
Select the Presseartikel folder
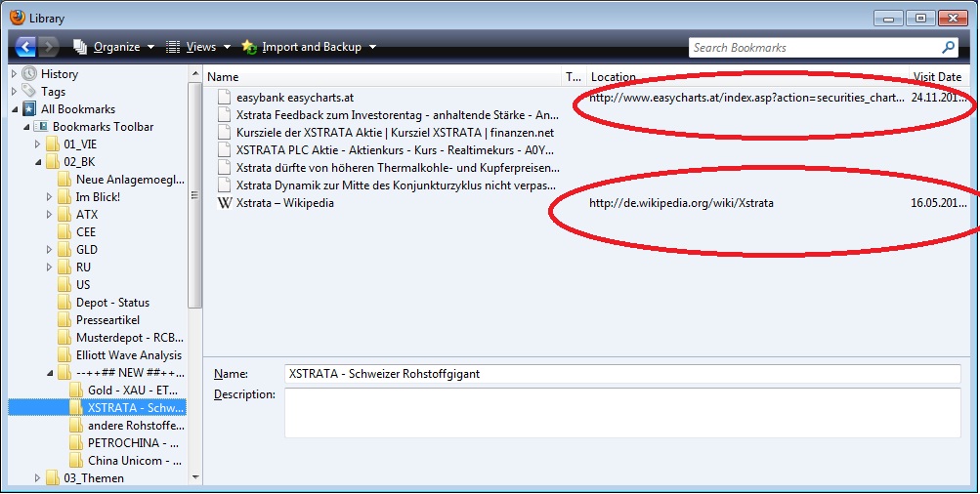click(107, 320)
